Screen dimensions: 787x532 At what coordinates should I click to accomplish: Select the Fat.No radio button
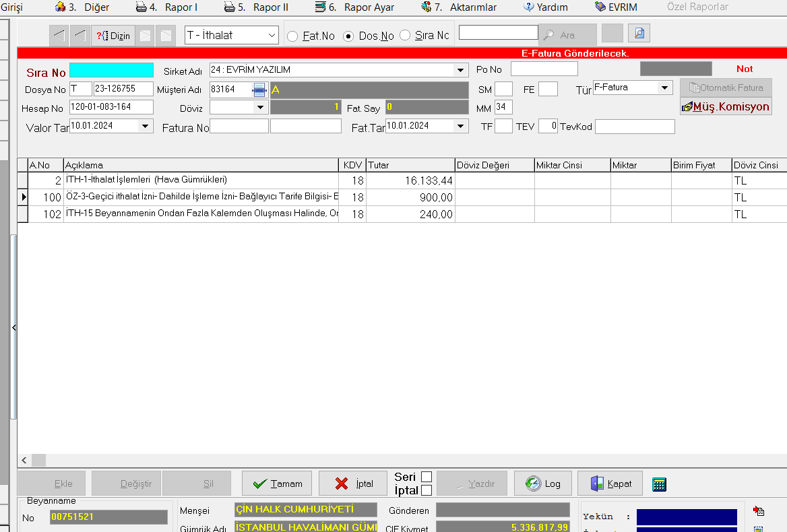tap(293, 36)
